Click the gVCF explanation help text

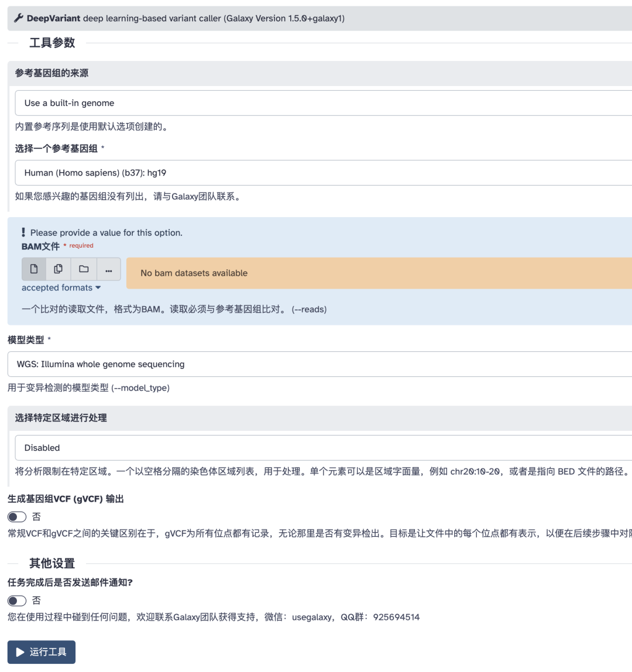point(320,534)
